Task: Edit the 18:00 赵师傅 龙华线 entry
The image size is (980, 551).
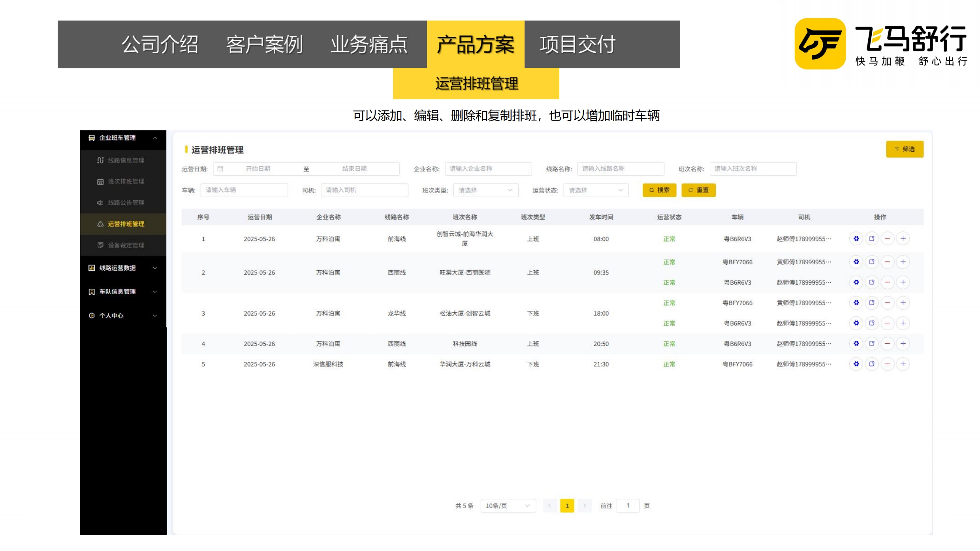Action: click(x=856, y=323)
